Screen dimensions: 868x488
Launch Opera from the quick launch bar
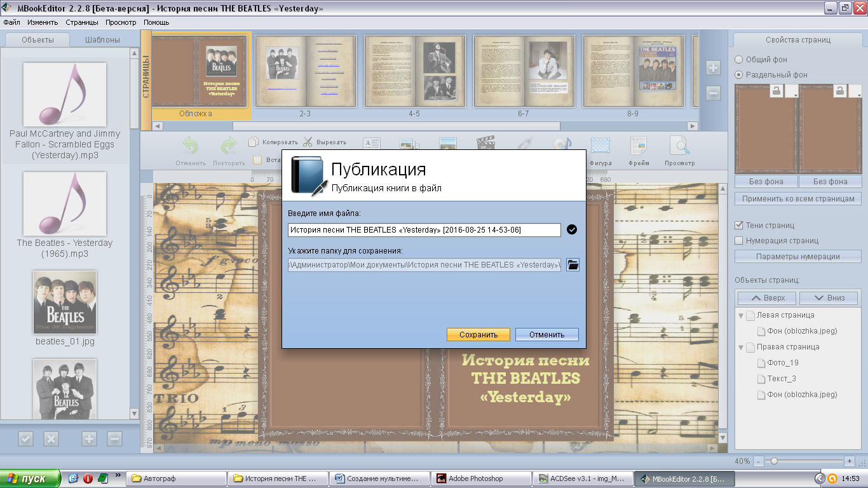[x=88, y=478]
